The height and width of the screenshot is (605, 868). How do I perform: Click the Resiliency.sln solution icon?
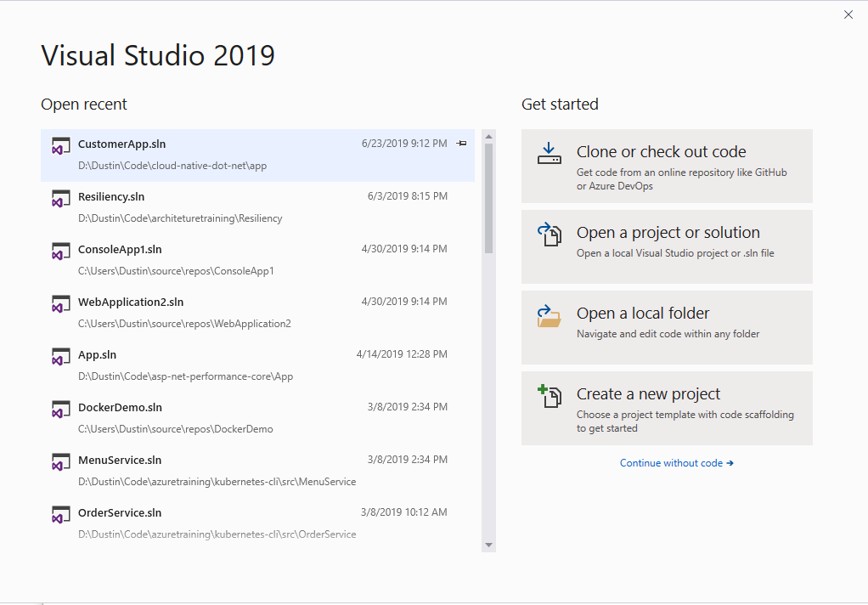(x=61, y=199)
